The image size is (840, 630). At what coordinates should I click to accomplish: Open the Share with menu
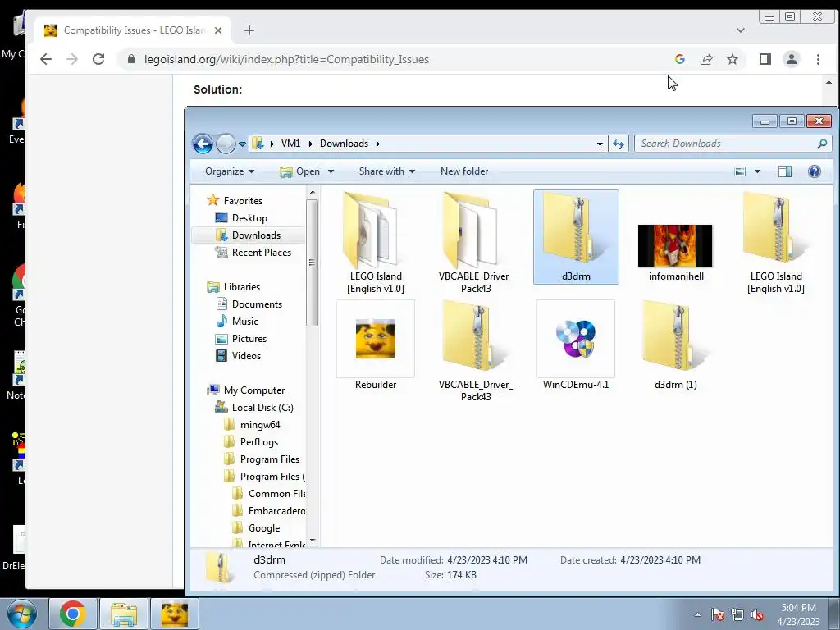(x=387, y=171)
